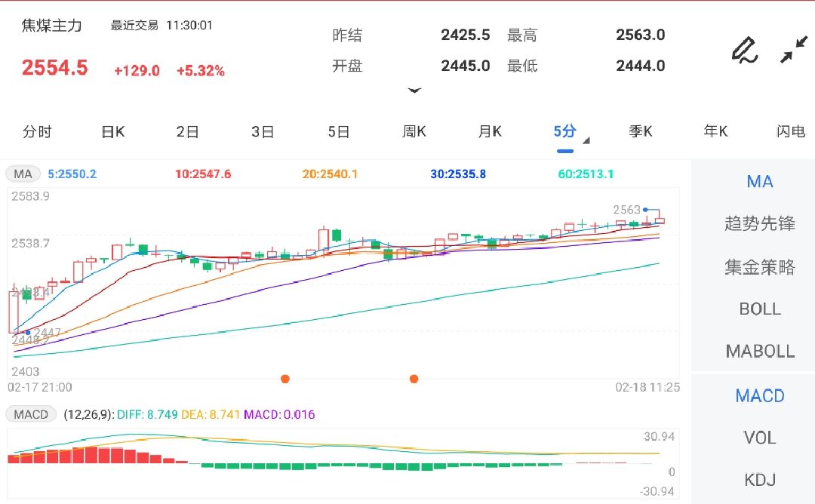Select KDJ sub-indicator

pyautogui.click(x=759, y=480)
